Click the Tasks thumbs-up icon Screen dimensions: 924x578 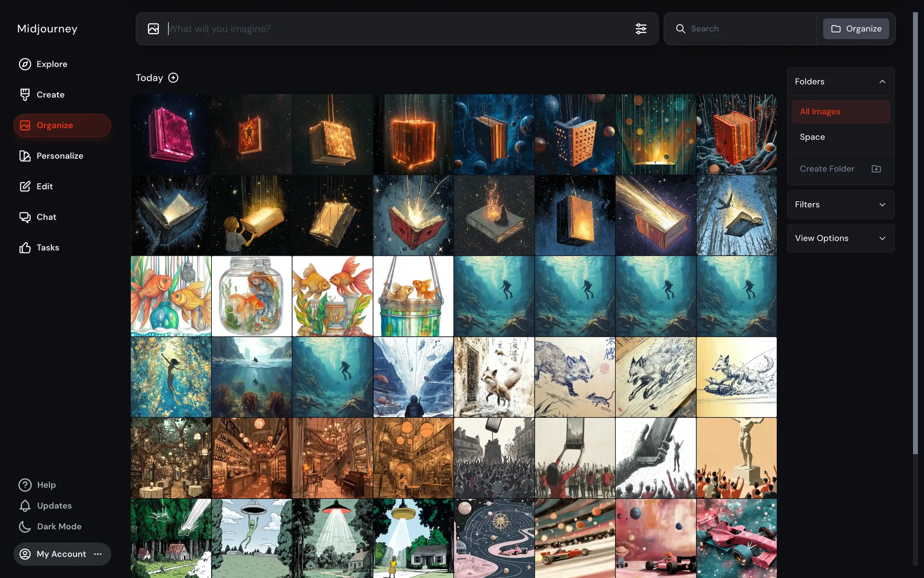(x=25, y=248)
